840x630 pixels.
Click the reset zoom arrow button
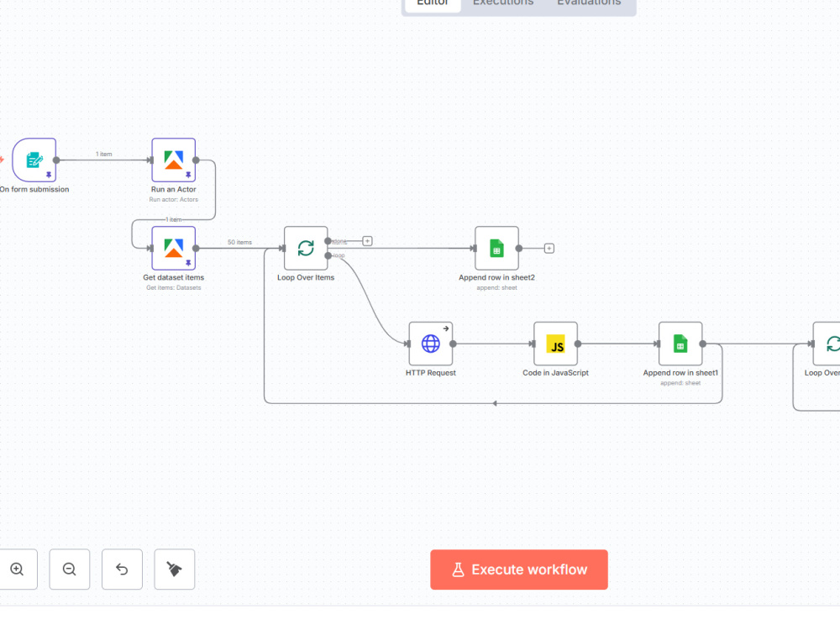(x=122, y=569)
